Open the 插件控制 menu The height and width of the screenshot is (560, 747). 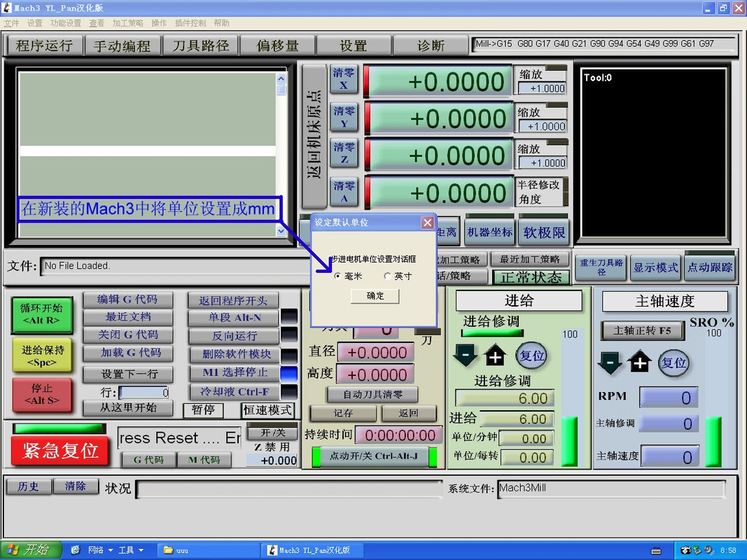click(190, 23)
